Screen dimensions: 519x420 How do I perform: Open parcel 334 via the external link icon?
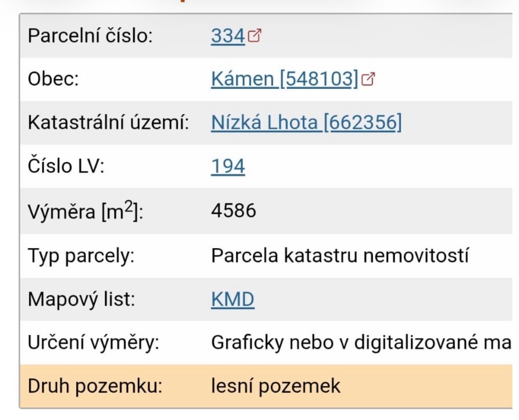click(254, 35)
